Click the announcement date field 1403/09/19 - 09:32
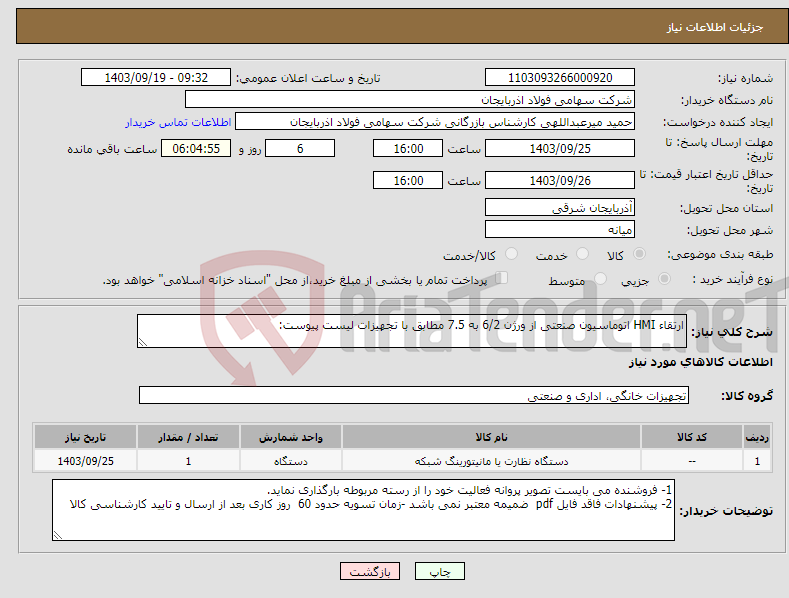 click(155, 78)
